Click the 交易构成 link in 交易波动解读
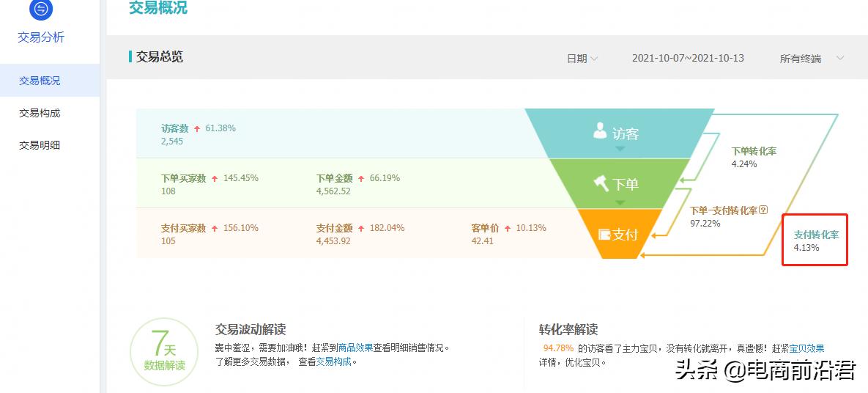 (333, 362)
